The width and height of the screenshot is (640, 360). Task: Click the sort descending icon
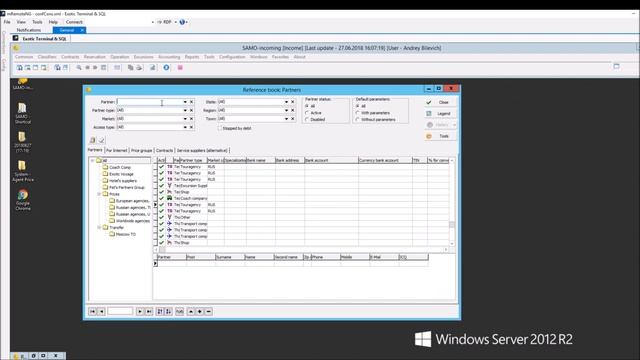pos(169,311)
